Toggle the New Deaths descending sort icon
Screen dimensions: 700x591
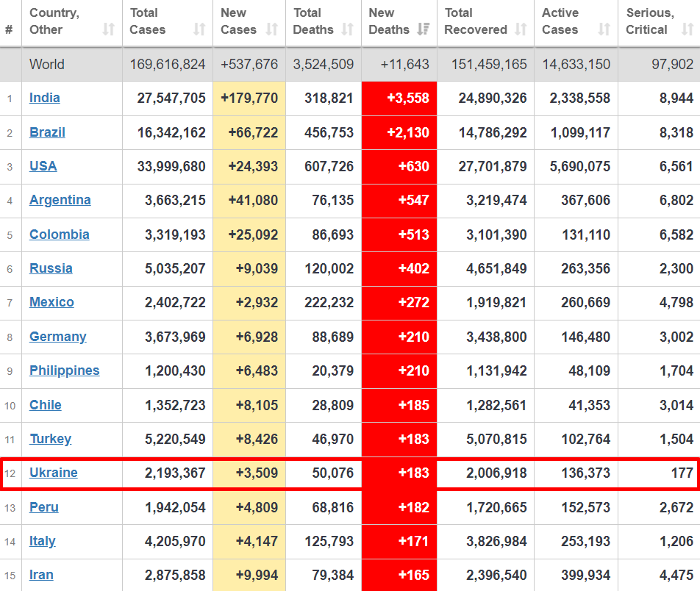424,29
